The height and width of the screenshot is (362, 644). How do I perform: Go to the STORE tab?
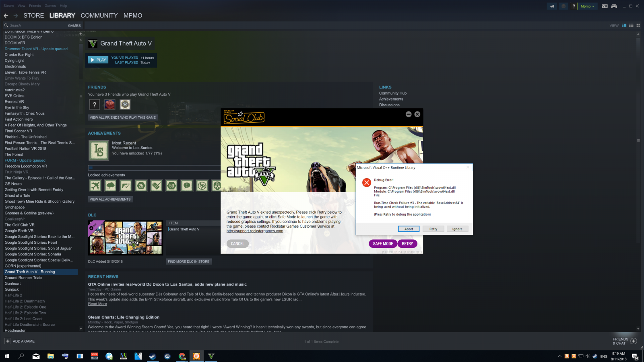point(34,16)
